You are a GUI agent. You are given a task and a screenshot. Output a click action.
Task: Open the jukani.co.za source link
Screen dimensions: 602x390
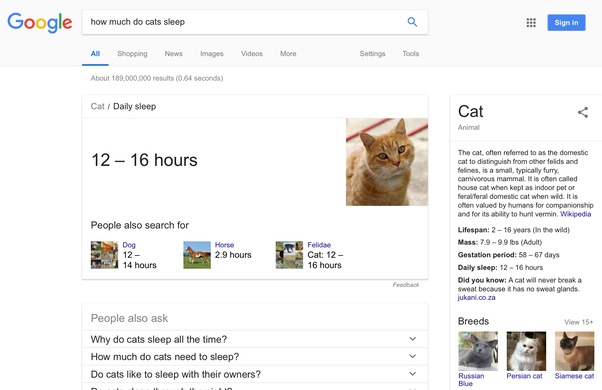click(x=476, y=297)
